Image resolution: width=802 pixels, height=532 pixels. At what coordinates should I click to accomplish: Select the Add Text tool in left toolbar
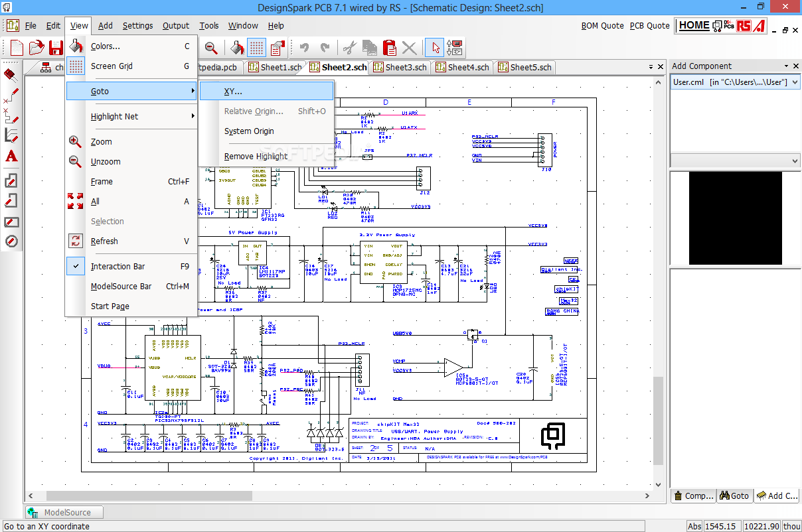(11, 157)
